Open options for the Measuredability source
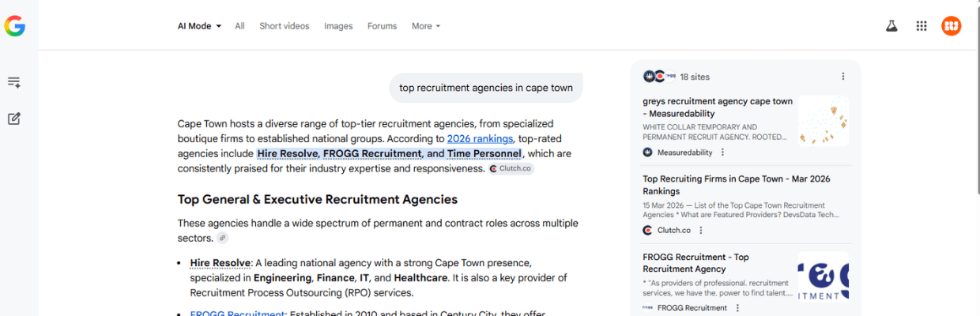 tap(722, 152)
